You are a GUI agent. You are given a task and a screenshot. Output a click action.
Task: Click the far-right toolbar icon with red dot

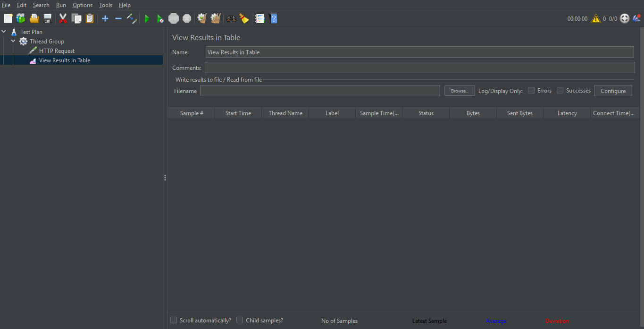click(x=637, y=18)
